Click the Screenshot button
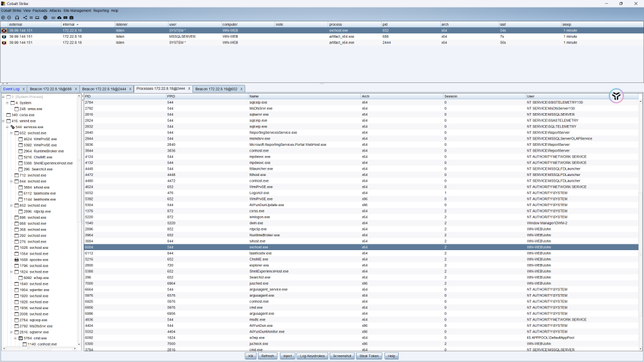Image resolution: width=644 pixels, height=362 pixels. pos(342,356)
